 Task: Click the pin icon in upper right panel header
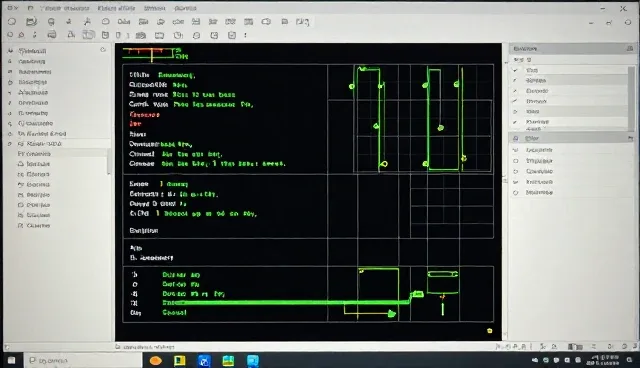[629, 49]
